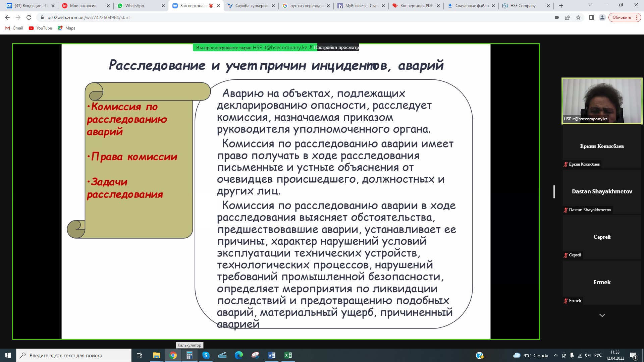
Task: Open the share page icon in address bar
Action: pyautogui.click(x=568, y=17)
